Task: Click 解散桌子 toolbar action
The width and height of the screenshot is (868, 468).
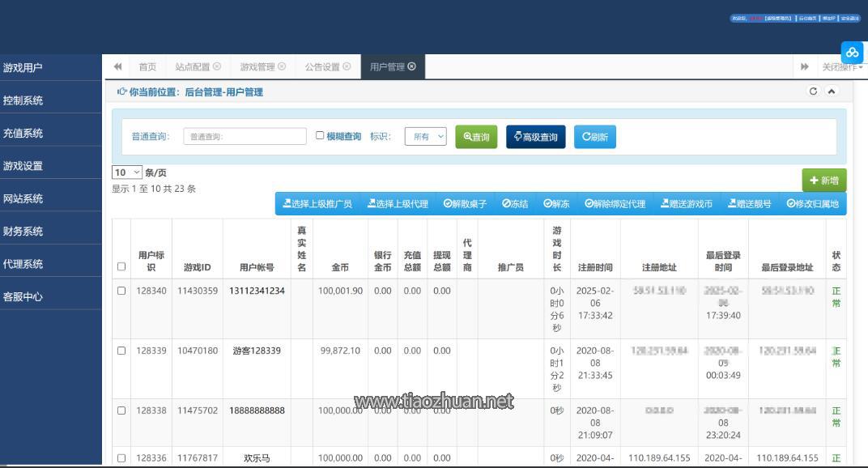Action: pos(465,204)
